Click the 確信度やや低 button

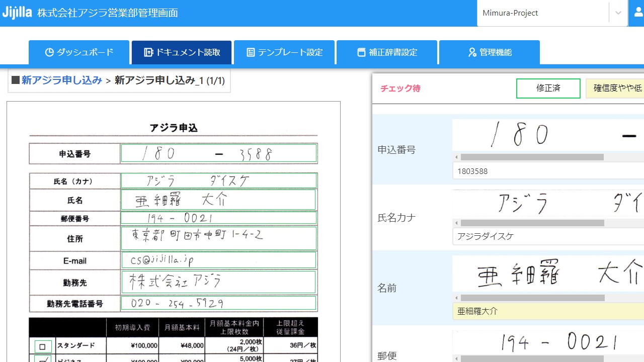click(x=615, y=88)
